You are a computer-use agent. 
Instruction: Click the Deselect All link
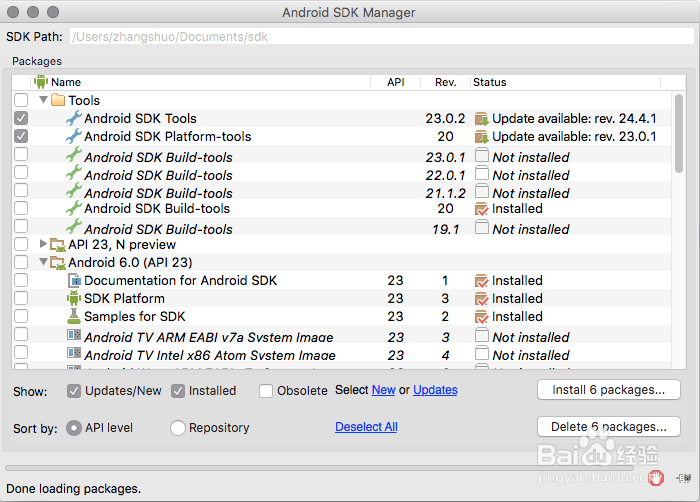(x=366, y=427)
